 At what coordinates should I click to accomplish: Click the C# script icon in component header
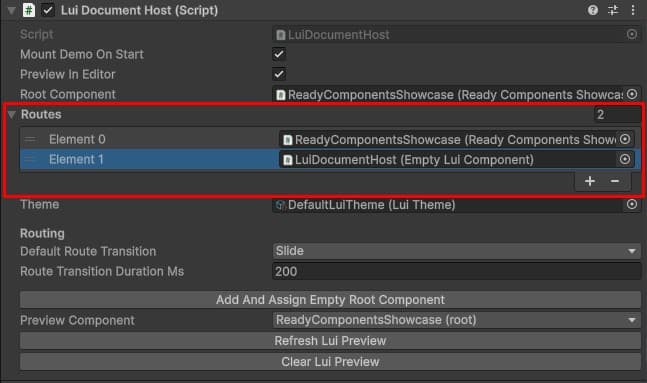pos(28,10)
